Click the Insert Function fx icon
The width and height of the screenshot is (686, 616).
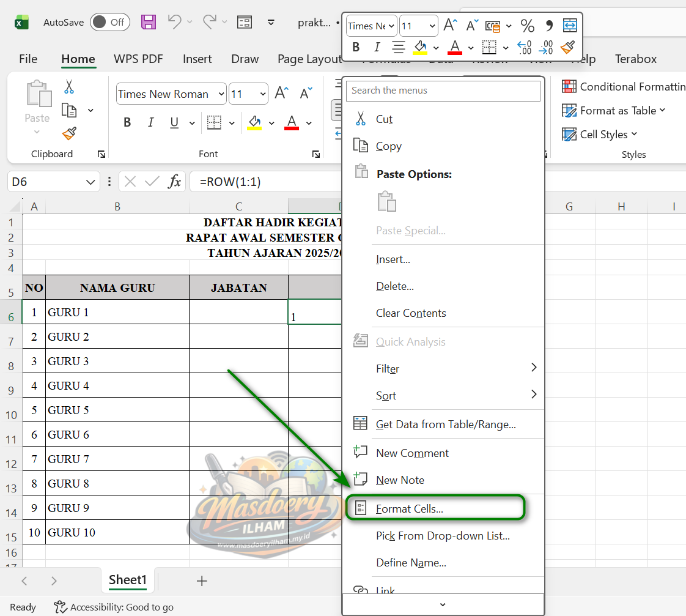[x=175, y=182]
